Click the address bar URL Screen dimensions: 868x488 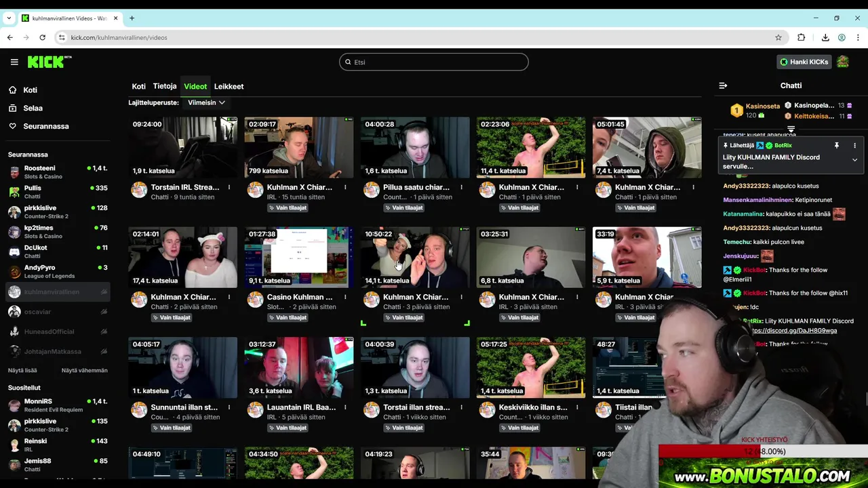click(x=119, y=37)
